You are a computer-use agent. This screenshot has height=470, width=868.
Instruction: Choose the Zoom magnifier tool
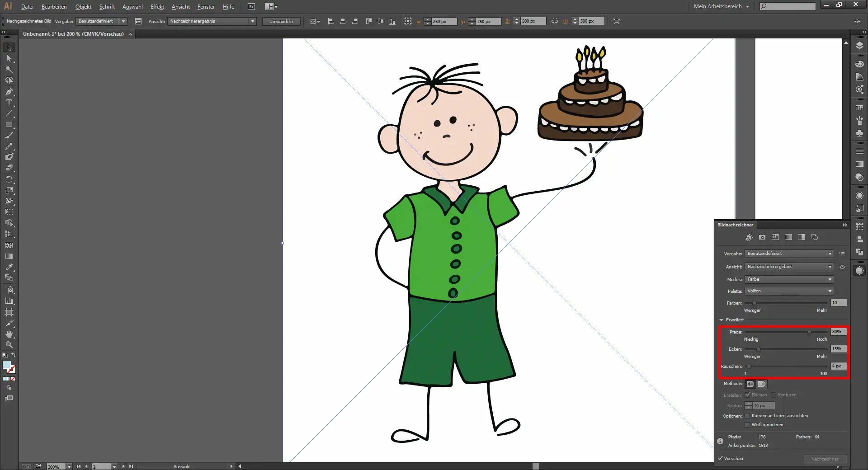click(9, 345)
